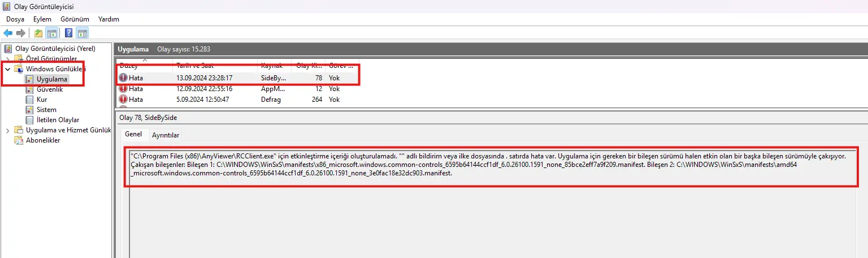Click the 'Olay sayısı: 15.283' header text
The height and width of the screenshot is (258, 868).
pyautogui.click(x=184, y=49)
